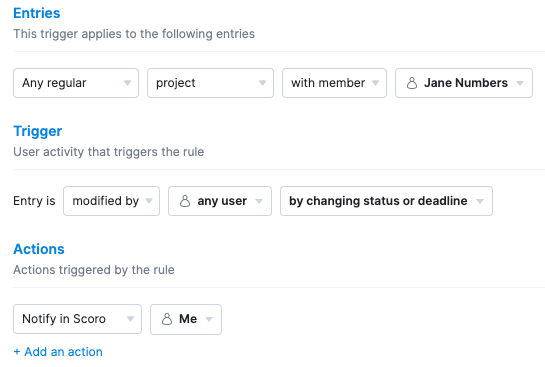This screenshot has height=367, width=545.
Task: Open the any user selector
Action: point(220,201)
